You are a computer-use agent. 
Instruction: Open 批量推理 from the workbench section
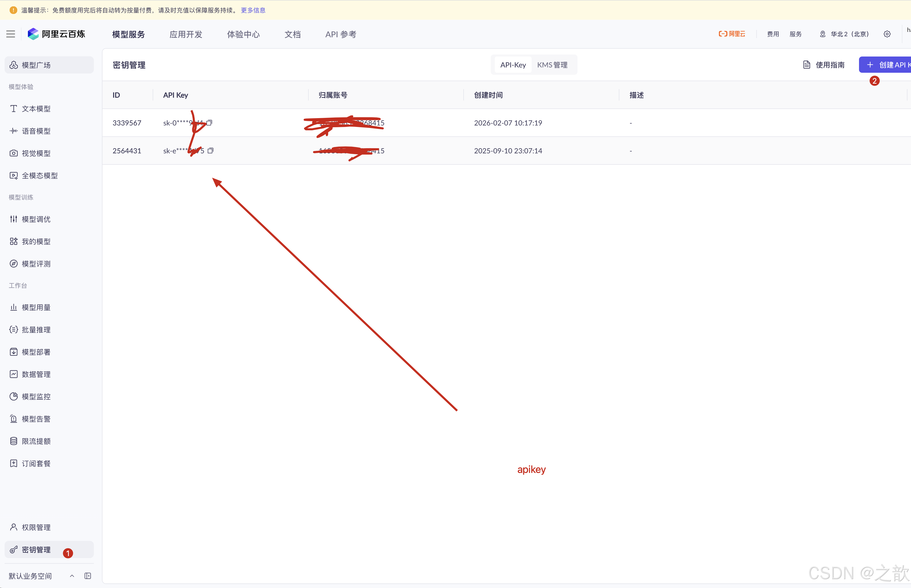36,329
